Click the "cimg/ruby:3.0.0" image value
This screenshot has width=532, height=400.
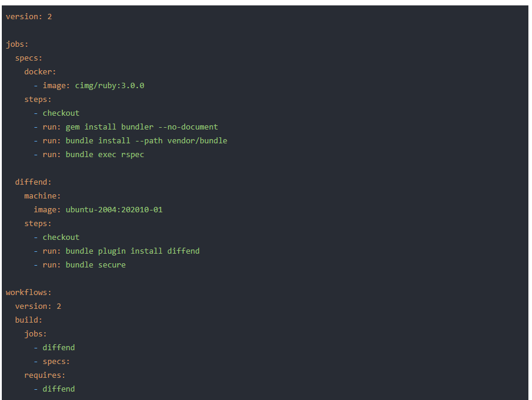[109, 86]
